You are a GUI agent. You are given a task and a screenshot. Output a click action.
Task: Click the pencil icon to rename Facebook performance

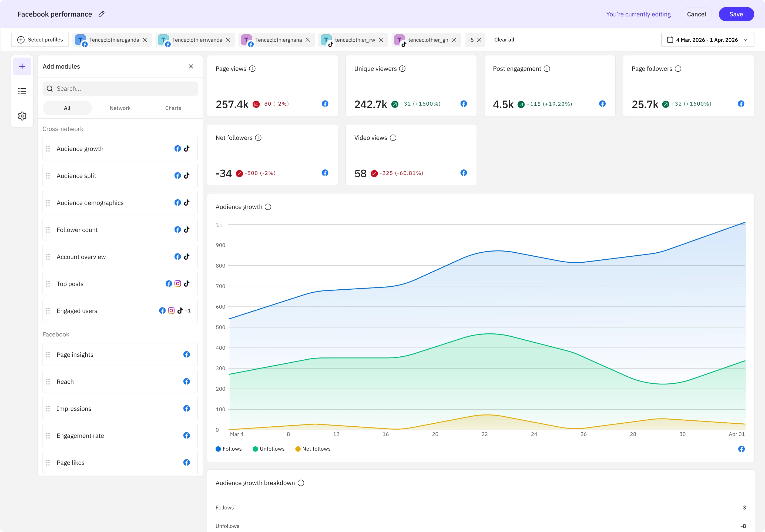pos(102,14)
